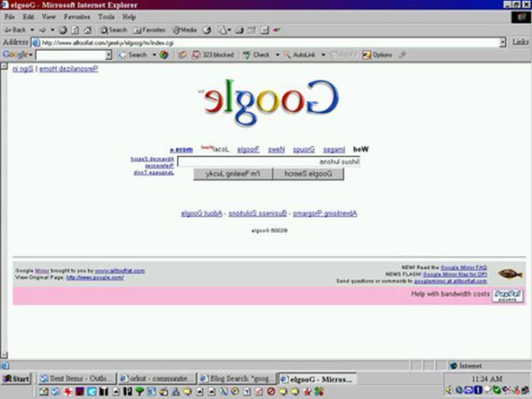Open original page google.com link
Viewport: 532px width, 399px height.
(95, 278)
